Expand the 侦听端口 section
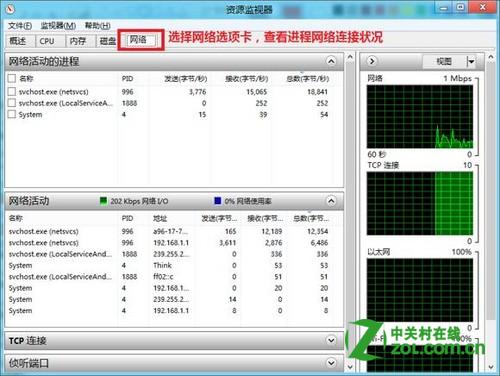The image size is (500, 376). [331, 363]
